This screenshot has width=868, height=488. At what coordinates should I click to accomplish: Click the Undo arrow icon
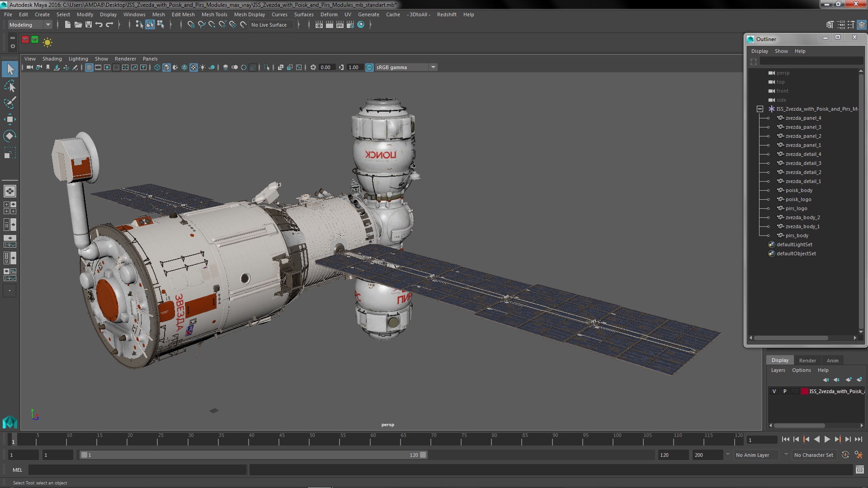[99, 25]
